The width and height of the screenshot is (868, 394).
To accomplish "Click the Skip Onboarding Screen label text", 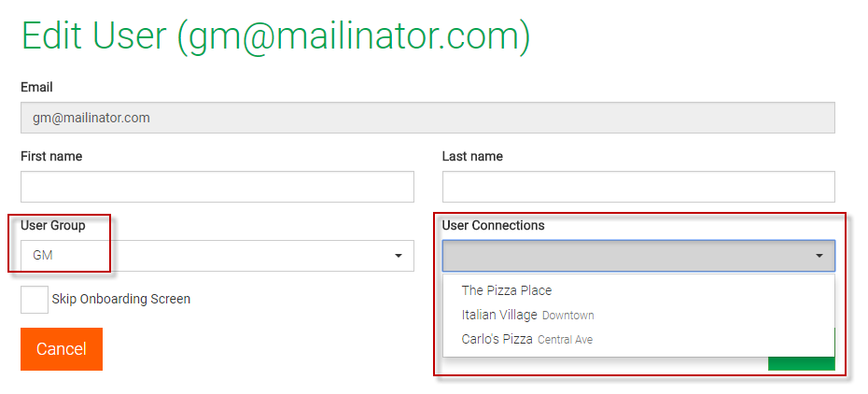I will (x=121, y=300).
